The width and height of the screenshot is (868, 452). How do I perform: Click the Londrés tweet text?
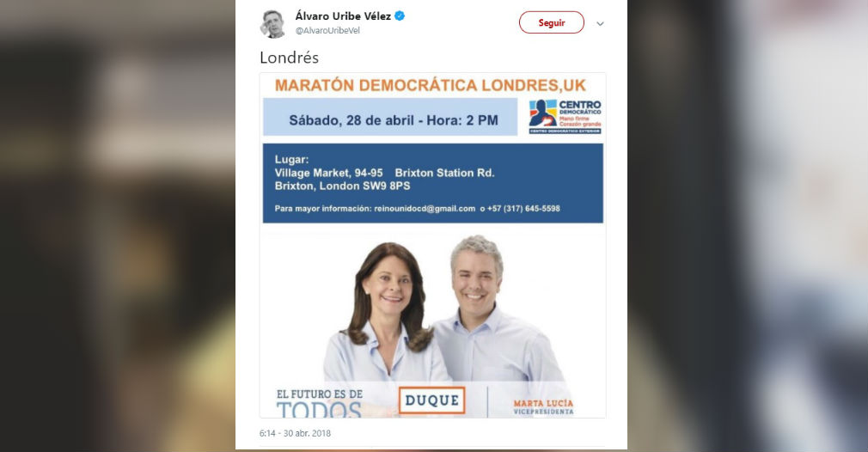coord(289,58)
